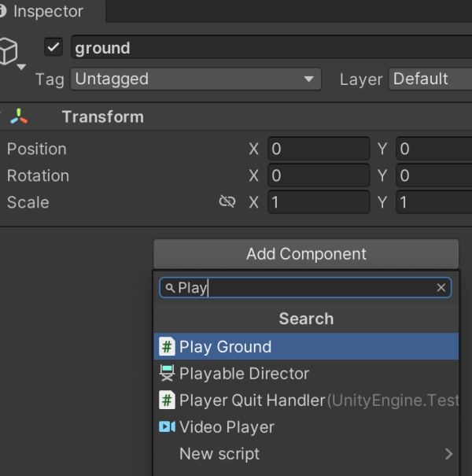
Task: Click the Layer label
Action: 361,79
